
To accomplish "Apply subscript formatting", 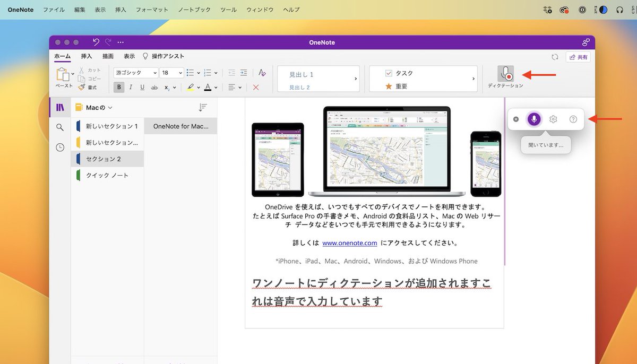I will 167,88.
